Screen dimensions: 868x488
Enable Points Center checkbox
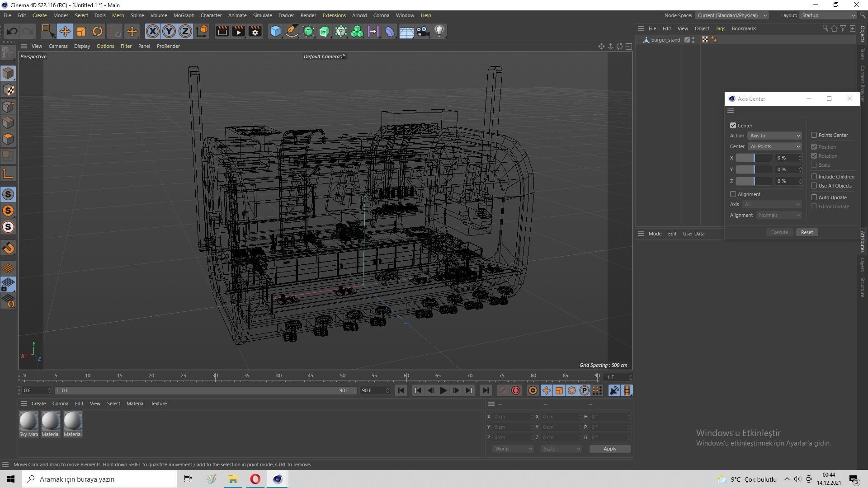pos(814,135)
